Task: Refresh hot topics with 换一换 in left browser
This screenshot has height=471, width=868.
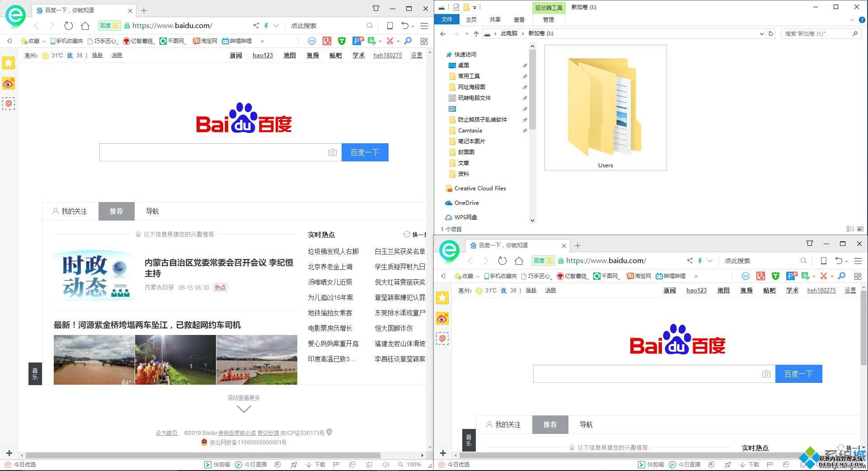Action: point(415,235)
